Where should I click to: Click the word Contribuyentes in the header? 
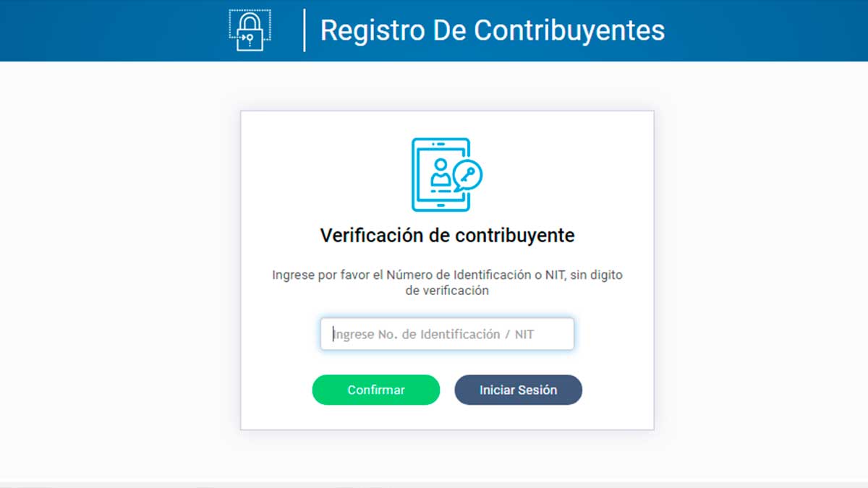click(x=569, y=30)
